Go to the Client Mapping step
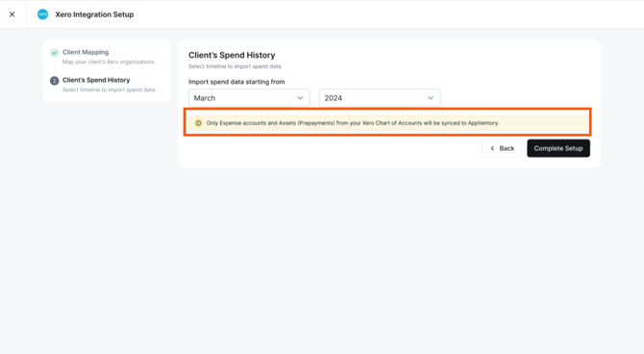 coord(86,52)
